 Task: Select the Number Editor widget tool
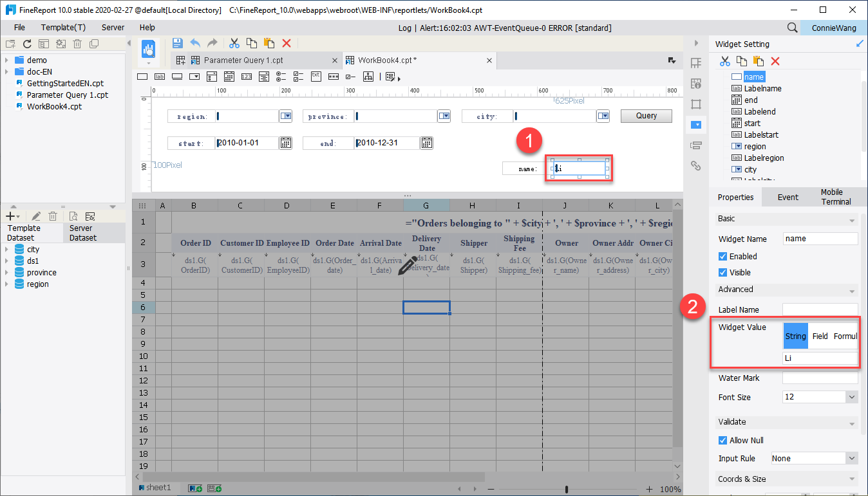(x=248, y=76)
